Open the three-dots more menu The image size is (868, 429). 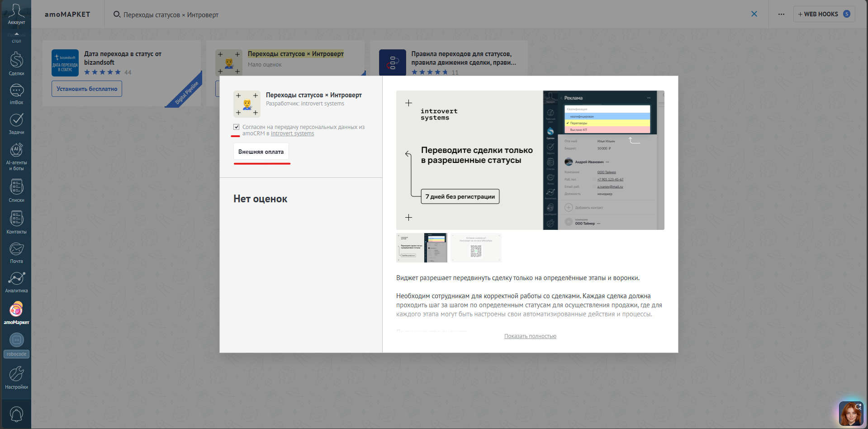click(x=781, y=14)
